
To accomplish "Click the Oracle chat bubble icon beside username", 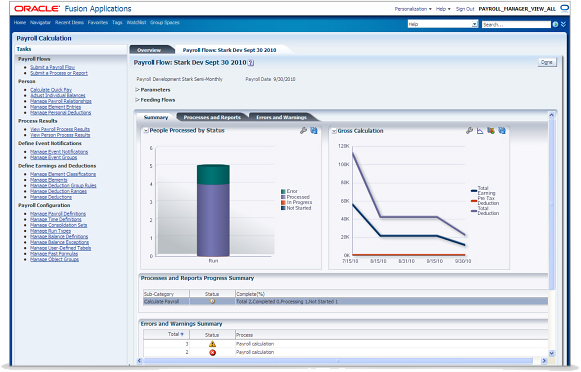I will [565, 8].
